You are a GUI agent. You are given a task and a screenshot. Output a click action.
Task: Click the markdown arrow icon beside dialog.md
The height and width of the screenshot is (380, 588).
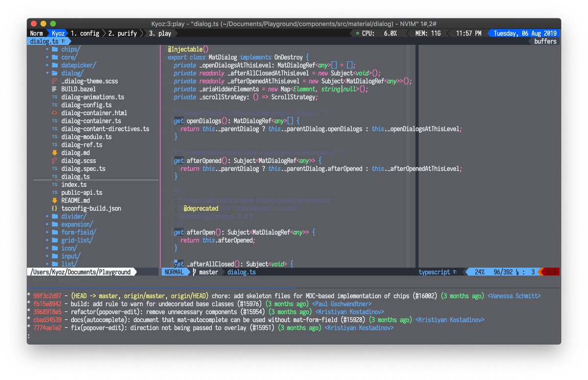point(54,152)
